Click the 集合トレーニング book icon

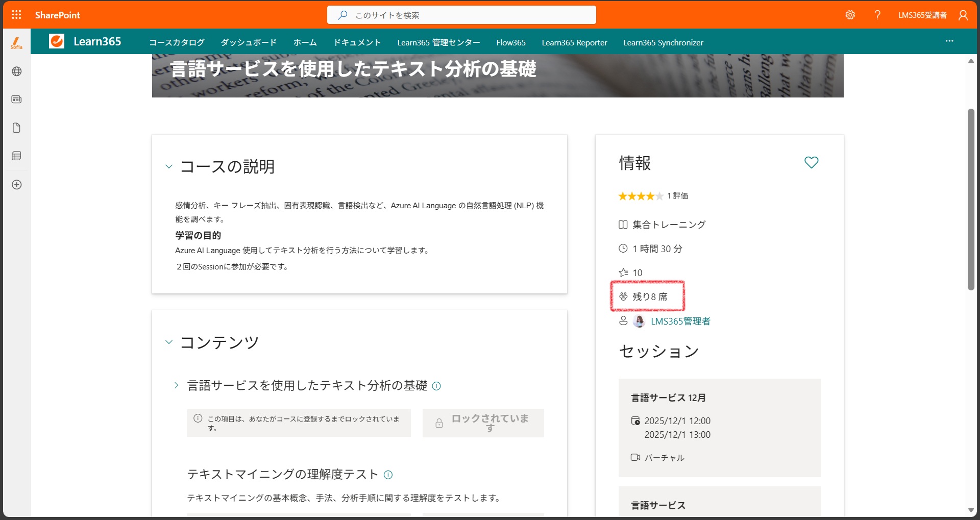pyautogui.click(x=623, y=225)
